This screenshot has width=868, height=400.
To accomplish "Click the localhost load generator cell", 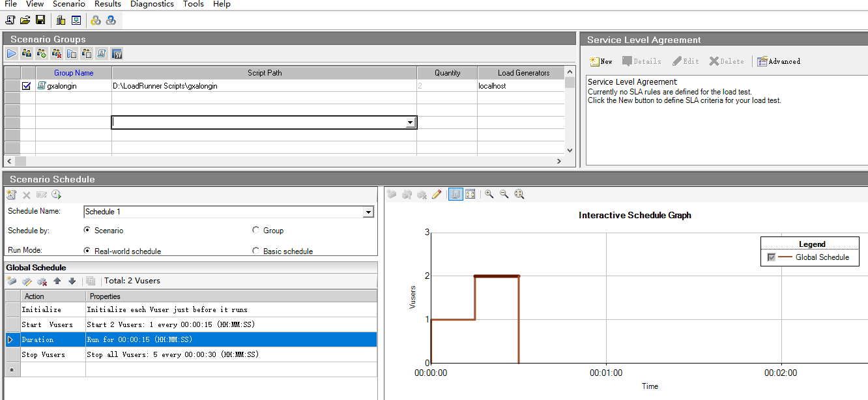I will tap(521, 85).
